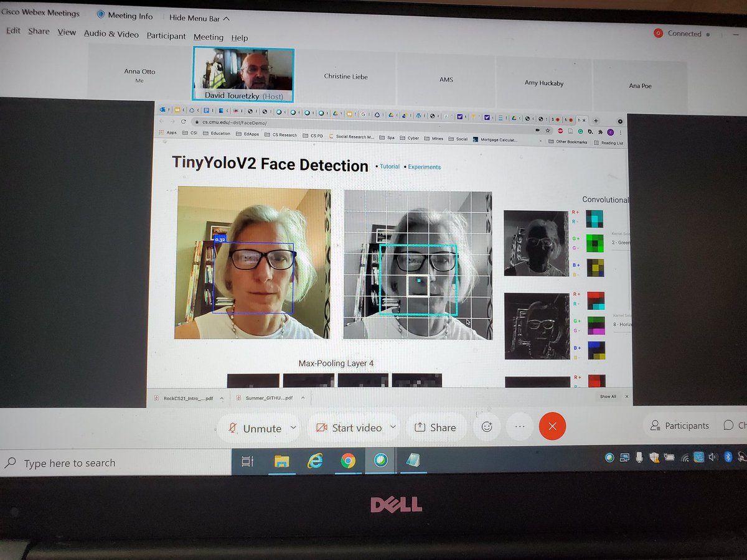Viewport: 747px width, 560px height.
Task: Unmute the microphone
Action: pos(257,428)
